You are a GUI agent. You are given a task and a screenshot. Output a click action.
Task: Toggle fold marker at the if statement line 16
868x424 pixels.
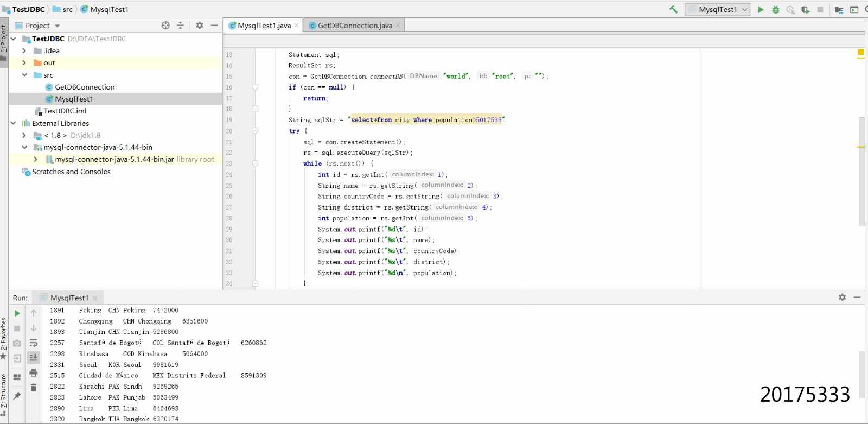click(x=255, y=87)
